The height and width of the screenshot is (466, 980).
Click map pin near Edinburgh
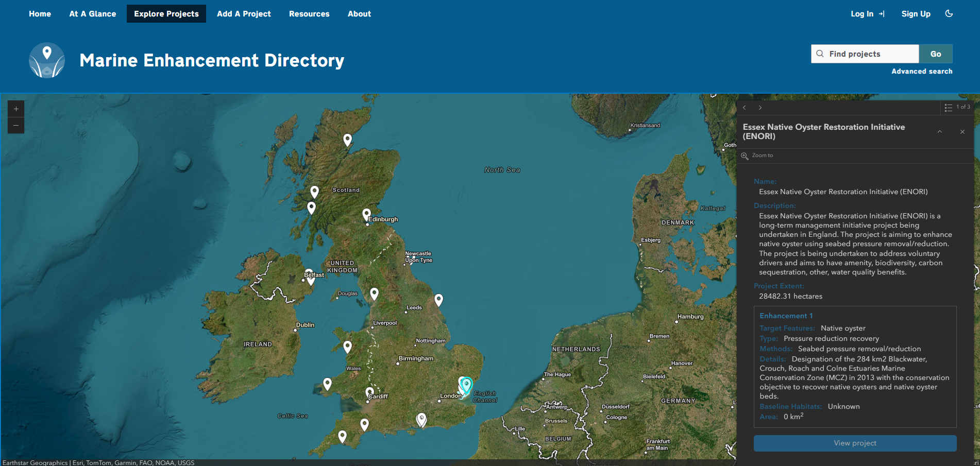[x=366, y=214]
